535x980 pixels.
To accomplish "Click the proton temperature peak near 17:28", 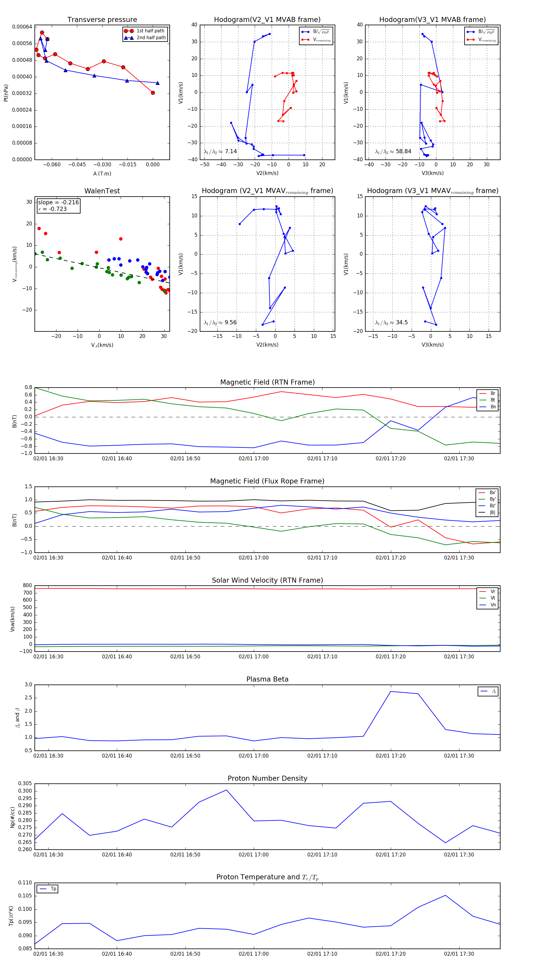I will pyautogui.click(x=446, y=896).
